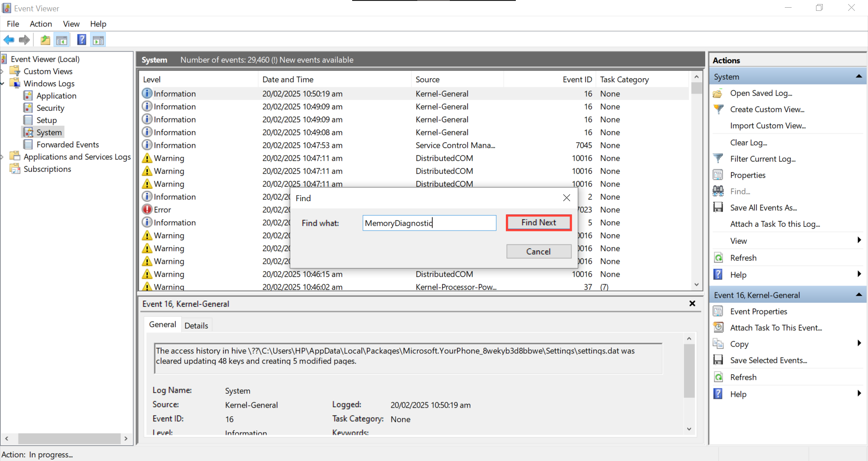Open the File menu
Viewport: 868px width, 461px height.
coord(13,24)
